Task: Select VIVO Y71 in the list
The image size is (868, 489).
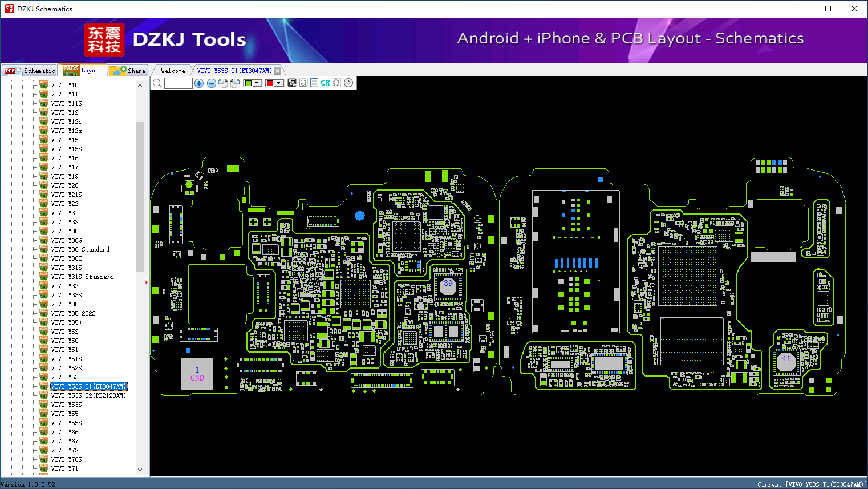Action: coord(65,468)
